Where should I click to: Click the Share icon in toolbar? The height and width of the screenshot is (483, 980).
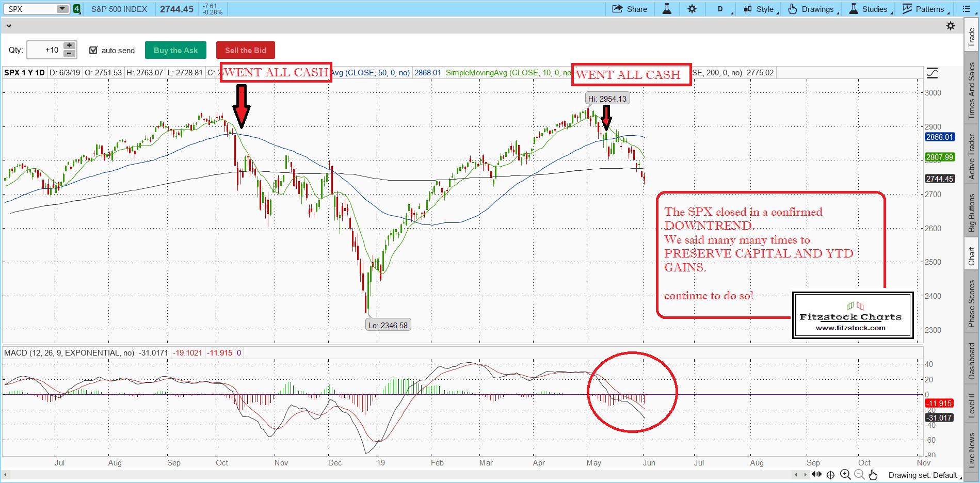629,9
